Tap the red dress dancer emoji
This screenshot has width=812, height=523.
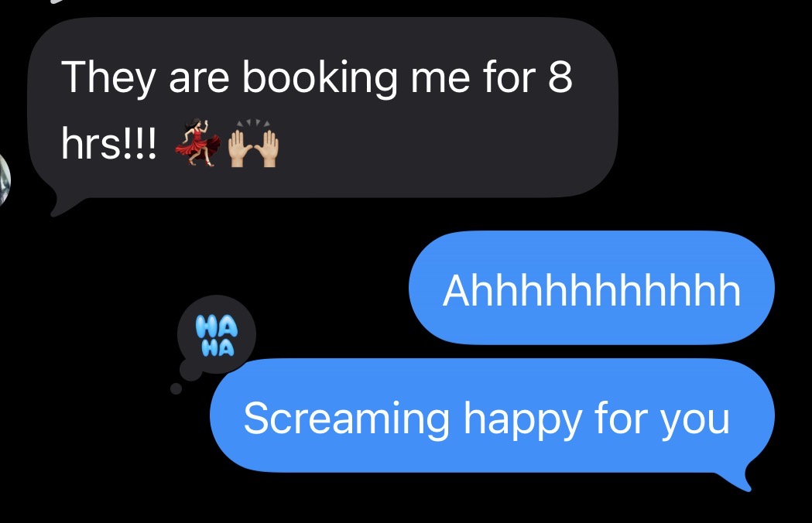click(198, 142)
